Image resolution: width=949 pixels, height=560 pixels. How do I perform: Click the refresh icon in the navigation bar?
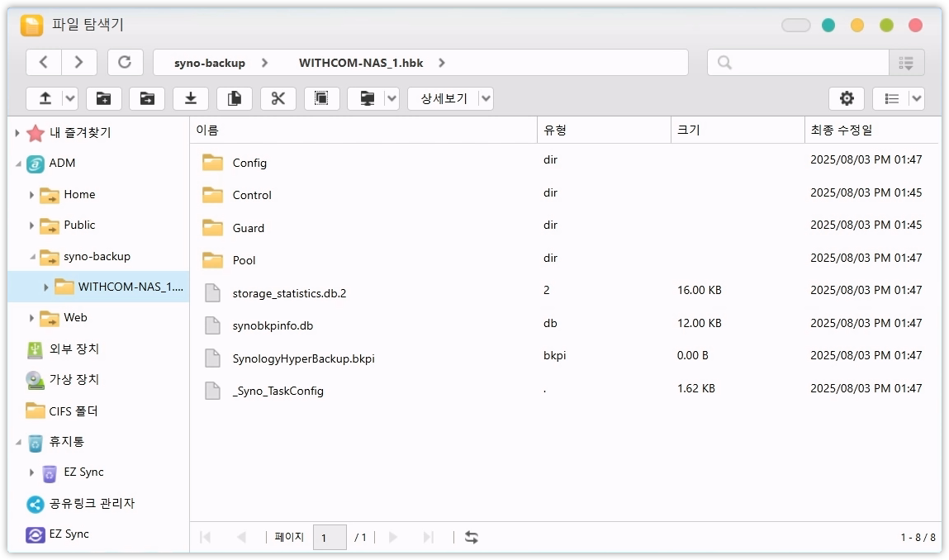[126, 62]
